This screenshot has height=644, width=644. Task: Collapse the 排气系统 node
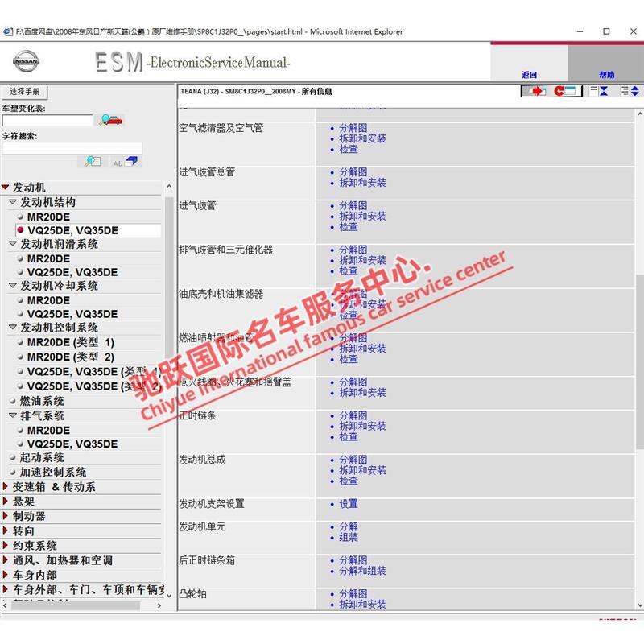coord(13,415)
